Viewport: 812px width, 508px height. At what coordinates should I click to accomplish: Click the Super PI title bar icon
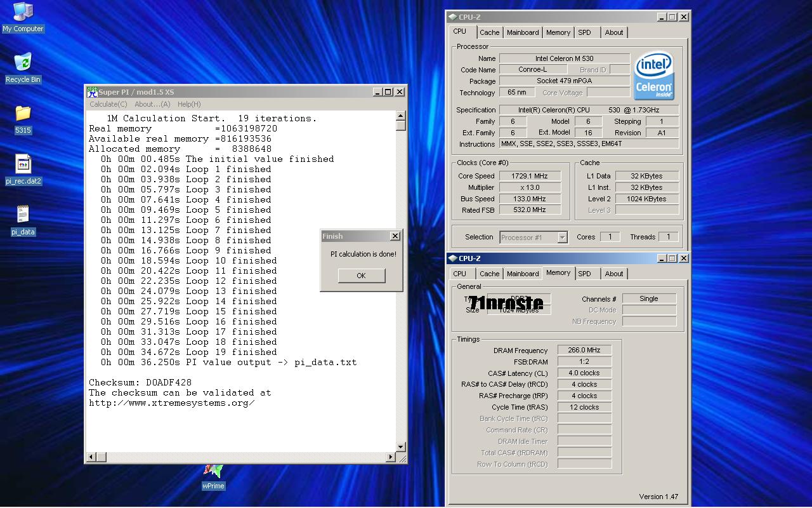pyautogui.click(x=92, y=92)
